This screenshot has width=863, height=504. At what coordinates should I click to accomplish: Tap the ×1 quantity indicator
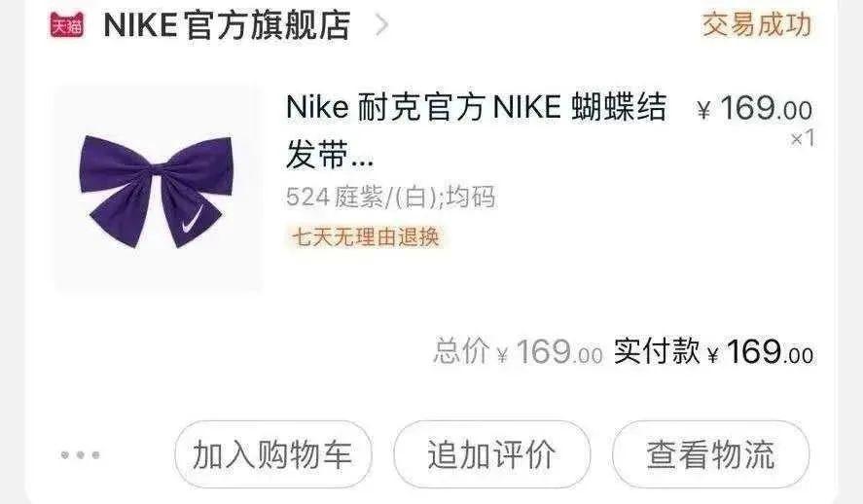pyautogui.click(x=803, y=138)
